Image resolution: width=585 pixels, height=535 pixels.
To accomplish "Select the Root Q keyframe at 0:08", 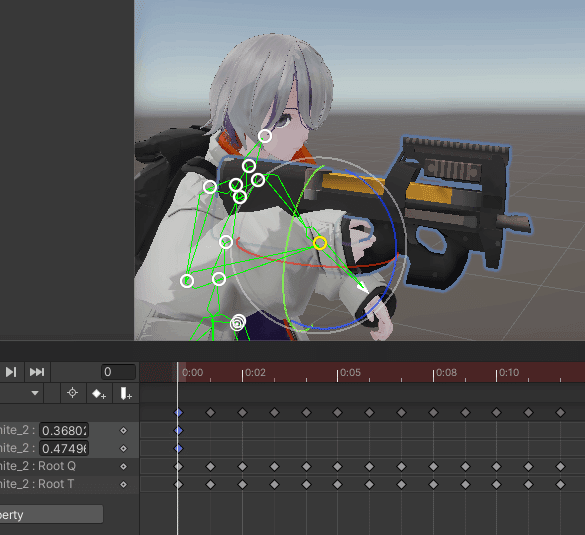I will (x=434, y=466).
